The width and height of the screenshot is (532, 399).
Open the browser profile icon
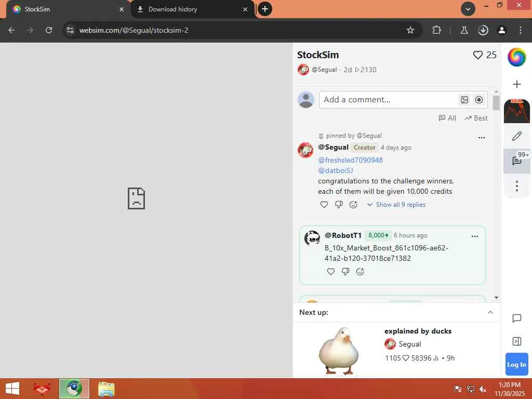(x=501, y=30)
